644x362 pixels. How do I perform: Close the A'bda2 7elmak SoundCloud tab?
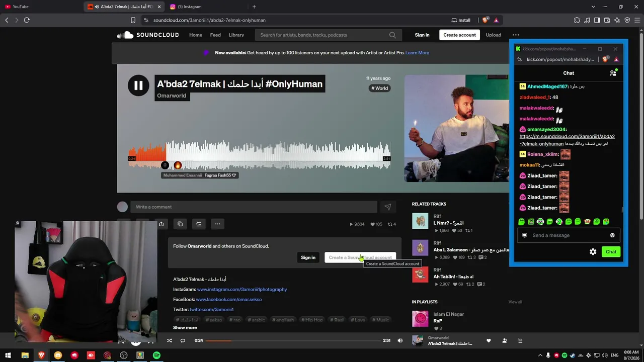point(159,7)
